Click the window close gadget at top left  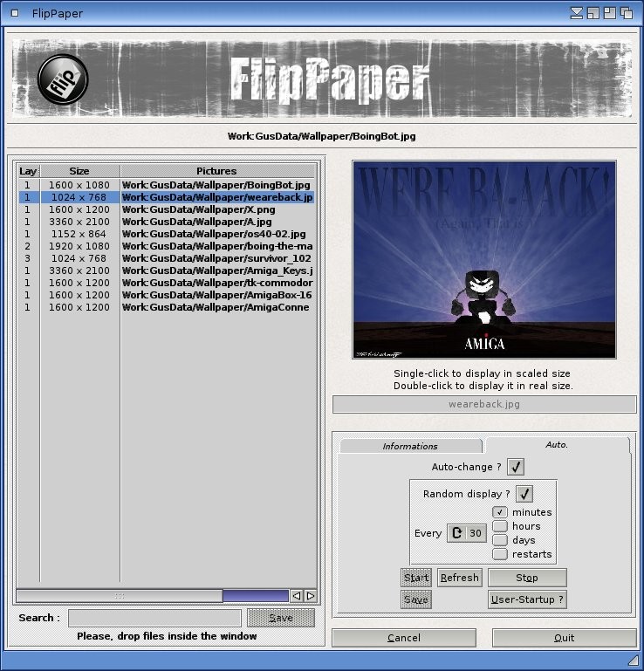15,13
